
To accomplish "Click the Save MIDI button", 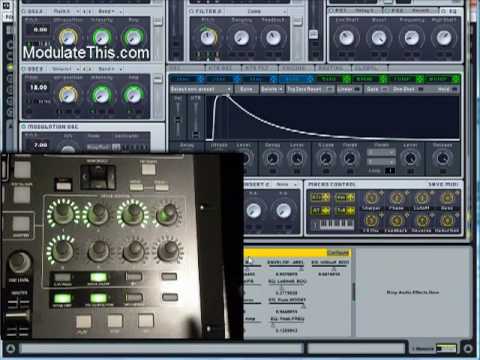I will [443, 184].
